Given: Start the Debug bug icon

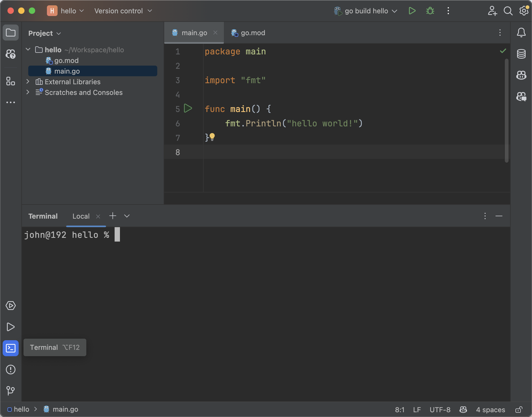Looking at the screenshot, I should [x=430, y=11].
